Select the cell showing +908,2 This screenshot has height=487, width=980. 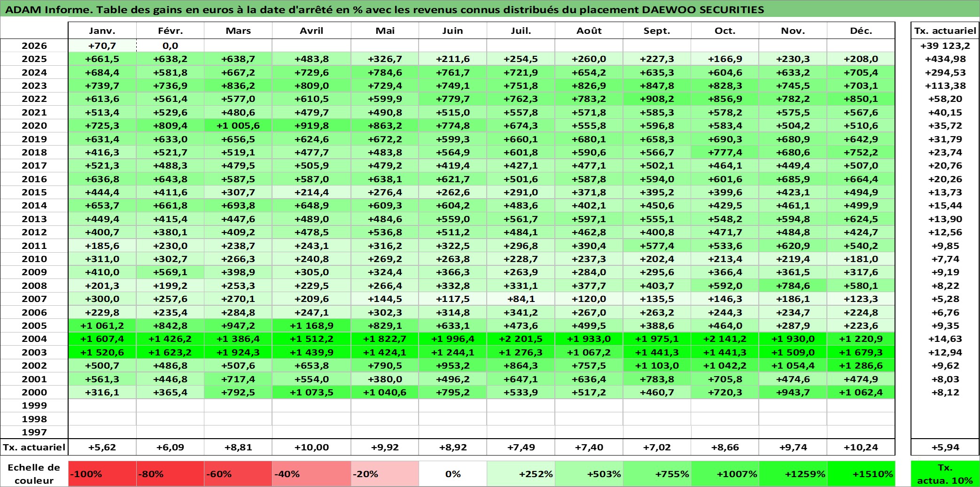coord(657,99)
